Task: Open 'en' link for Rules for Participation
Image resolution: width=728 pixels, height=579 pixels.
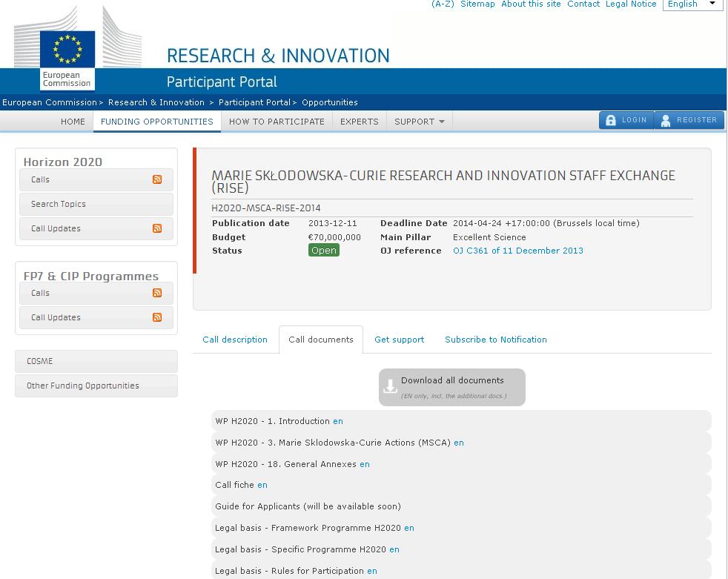Action: (x=372, y=571)
